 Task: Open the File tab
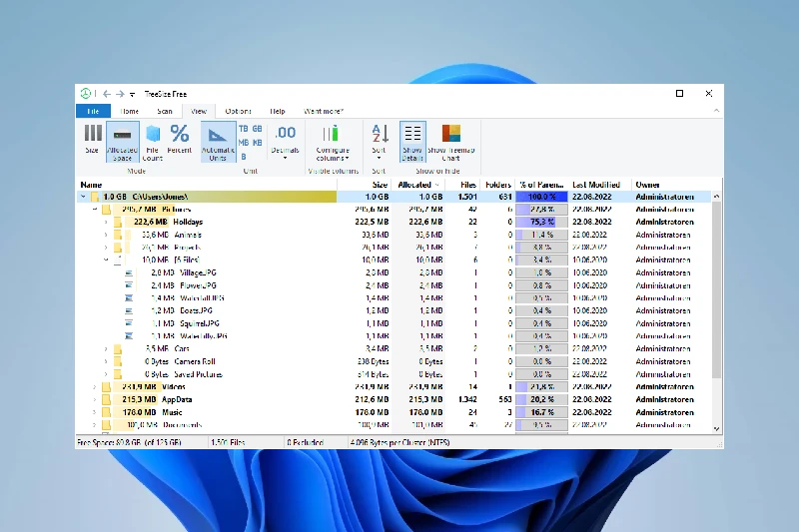[93, 111]
